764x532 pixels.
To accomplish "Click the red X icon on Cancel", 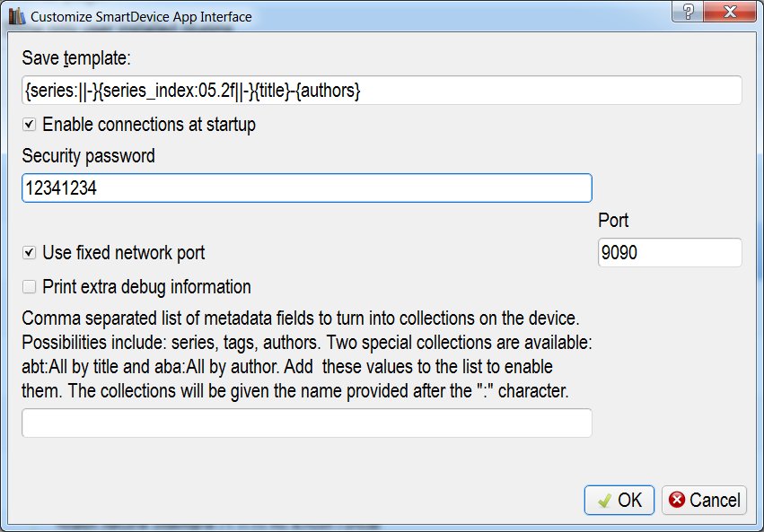I will pos(677,501).
